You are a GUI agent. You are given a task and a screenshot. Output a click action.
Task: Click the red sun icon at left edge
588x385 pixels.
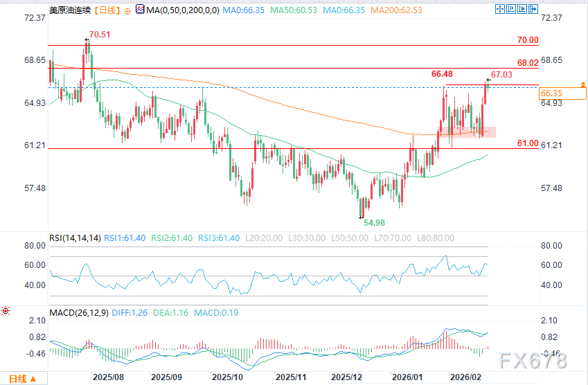pos(6,312)
